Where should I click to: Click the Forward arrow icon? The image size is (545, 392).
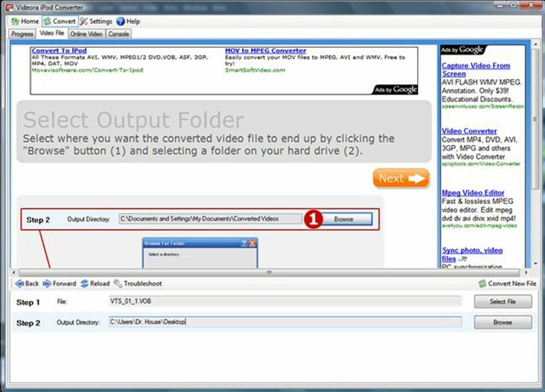pyautogui.click(x=47, y=284)
